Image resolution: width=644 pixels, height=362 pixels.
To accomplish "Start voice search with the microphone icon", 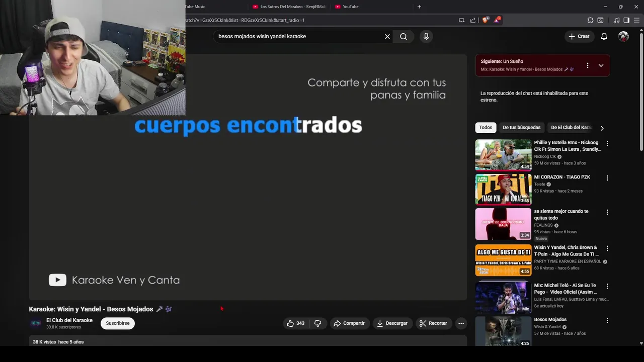I will (x=426, y=36).
